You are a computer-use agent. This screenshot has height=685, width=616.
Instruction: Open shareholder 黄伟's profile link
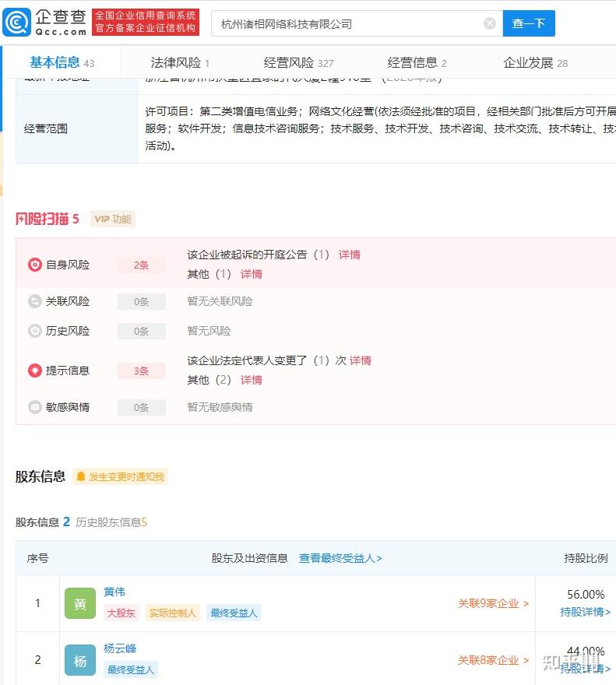[x=114, y=592]
